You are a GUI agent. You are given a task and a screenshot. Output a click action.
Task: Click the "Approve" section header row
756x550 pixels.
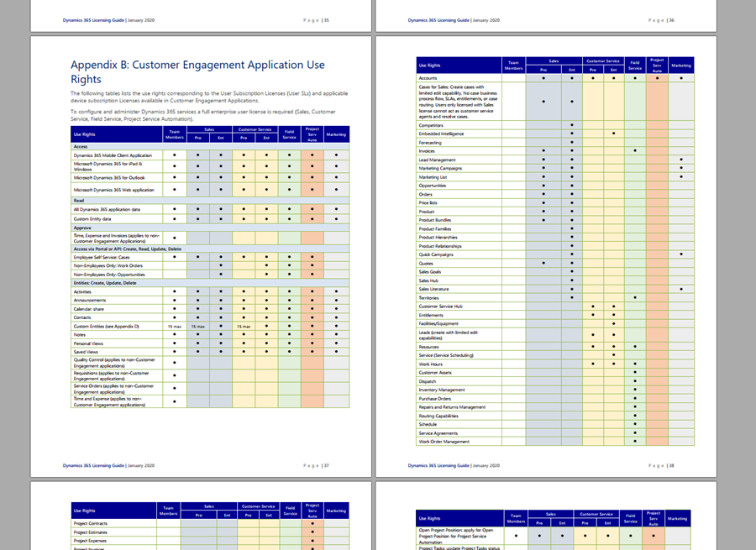210,228
